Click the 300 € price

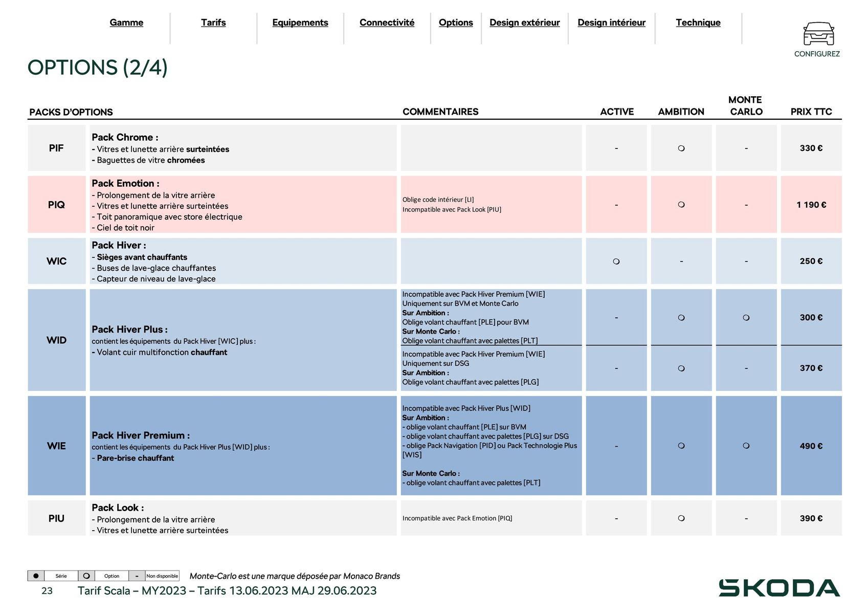811,317
